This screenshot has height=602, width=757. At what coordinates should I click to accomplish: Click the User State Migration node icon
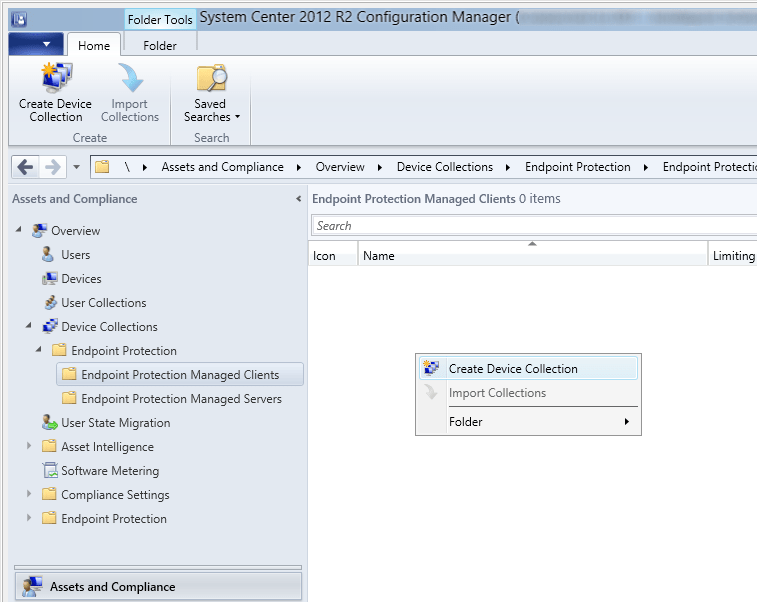coord(50,422)
